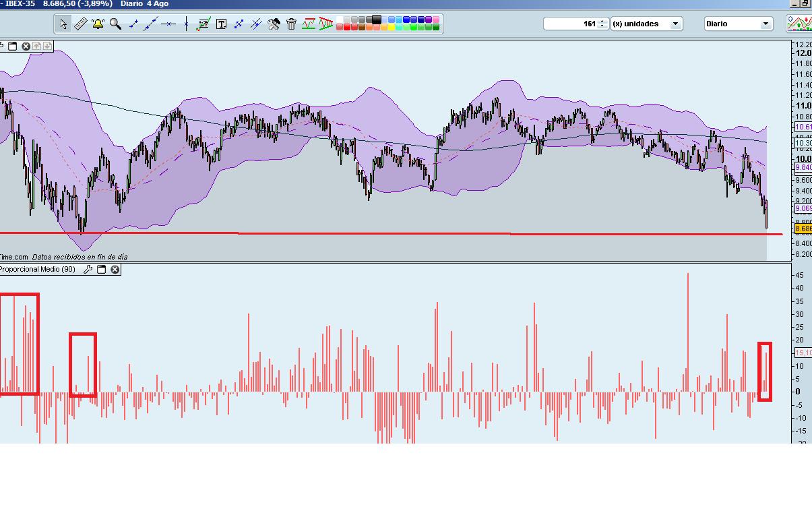
Task: Move the price panel up
Action: pyautogui.click(x=36, y=47)
